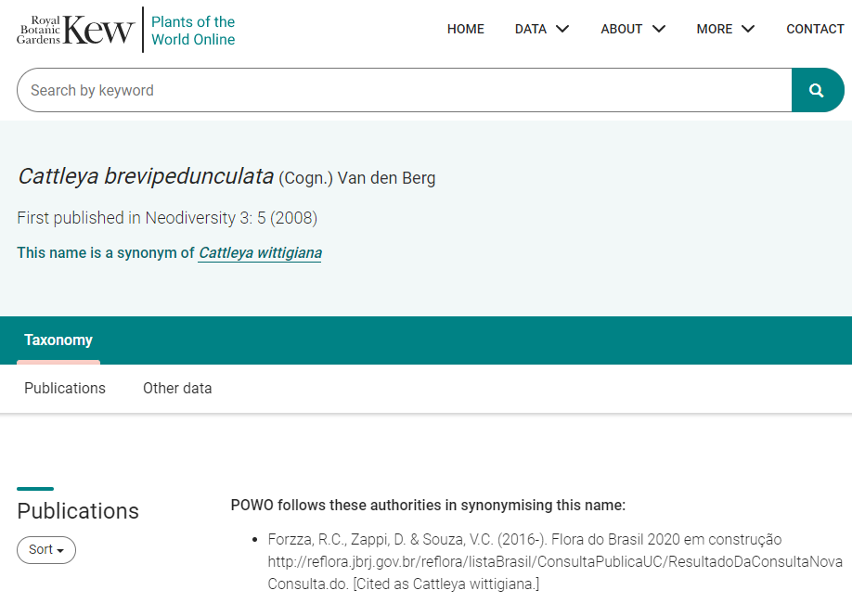The height and width of the screenshot is (616, 852).
Task: Open the CONTACT page
Action: [815, 29]
